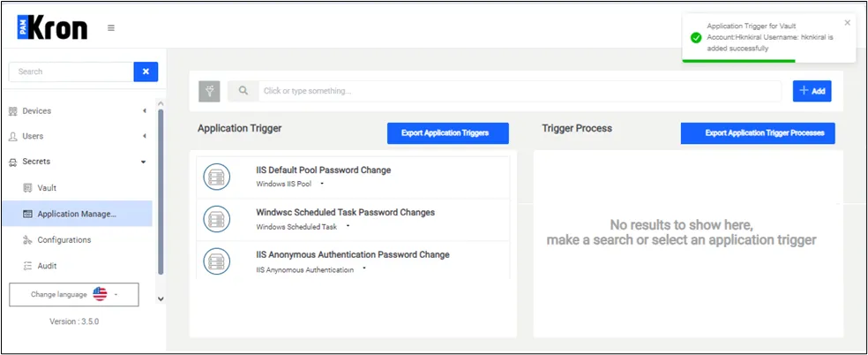Click the Export Application Triggers button

click(x=448, y=133)
